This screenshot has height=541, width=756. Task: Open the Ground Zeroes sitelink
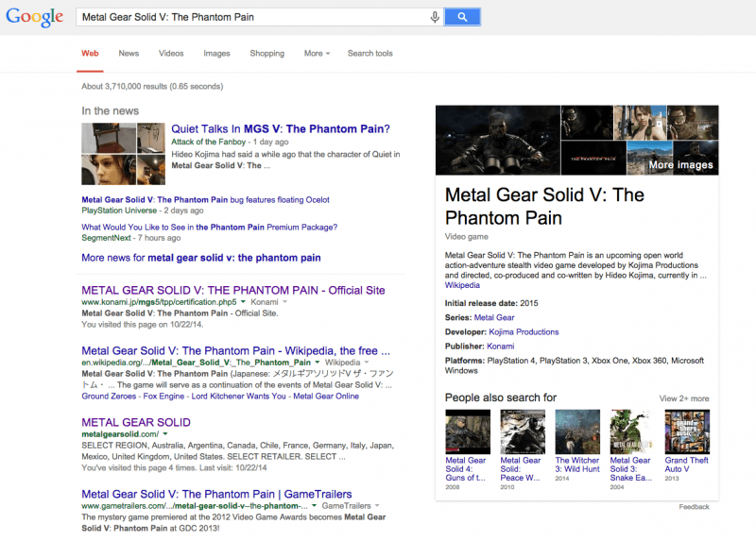[x=109, y=397]
